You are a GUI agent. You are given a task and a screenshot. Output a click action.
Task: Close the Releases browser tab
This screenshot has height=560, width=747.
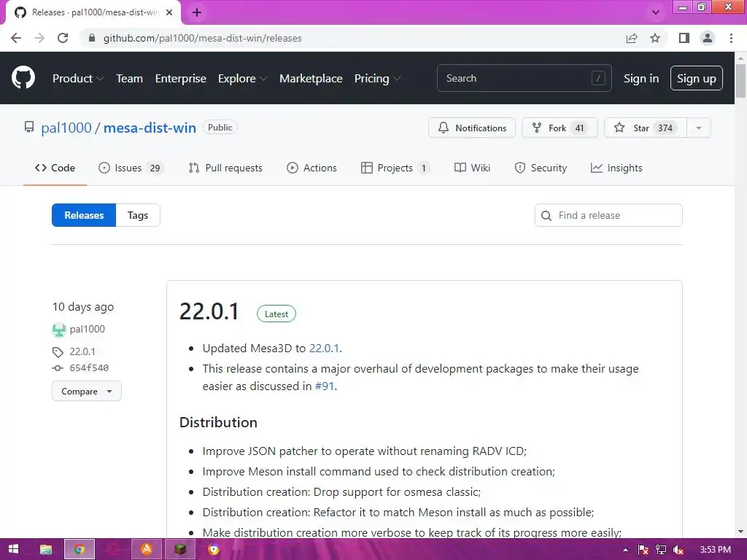(x=169, y=12)
